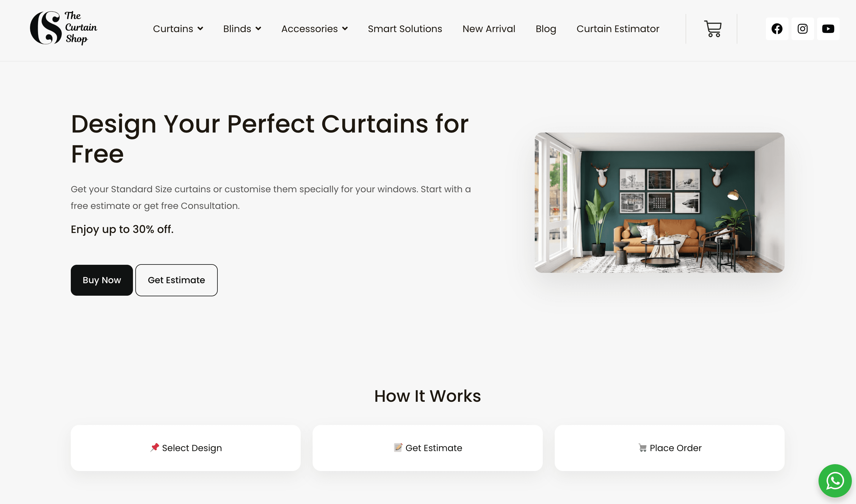Open the YouTube channel icon
Screen dimensions: 856x504
[x=828, y=29]
